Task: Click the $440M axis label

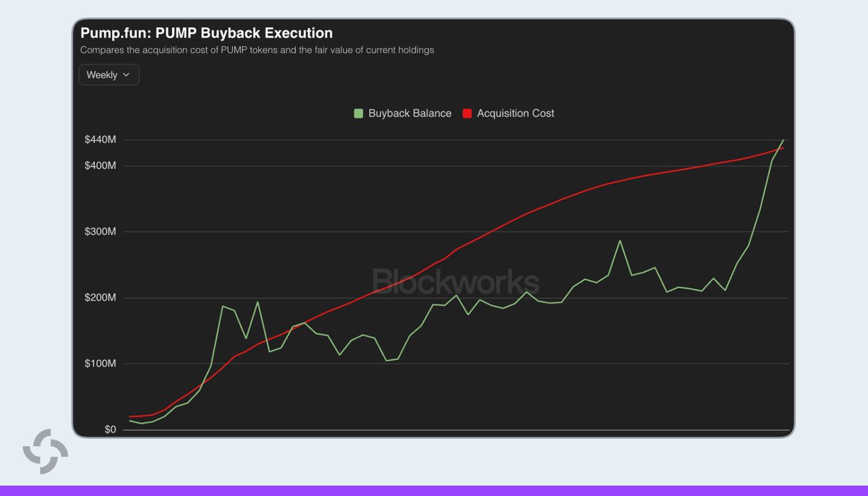Action: (x=100, y=140)
